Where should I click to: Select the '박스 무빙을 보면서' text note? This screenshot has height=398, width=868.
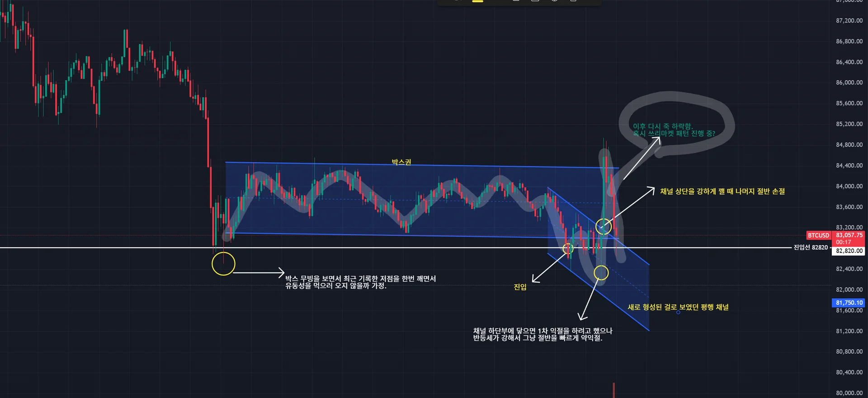tap(360, 282)
